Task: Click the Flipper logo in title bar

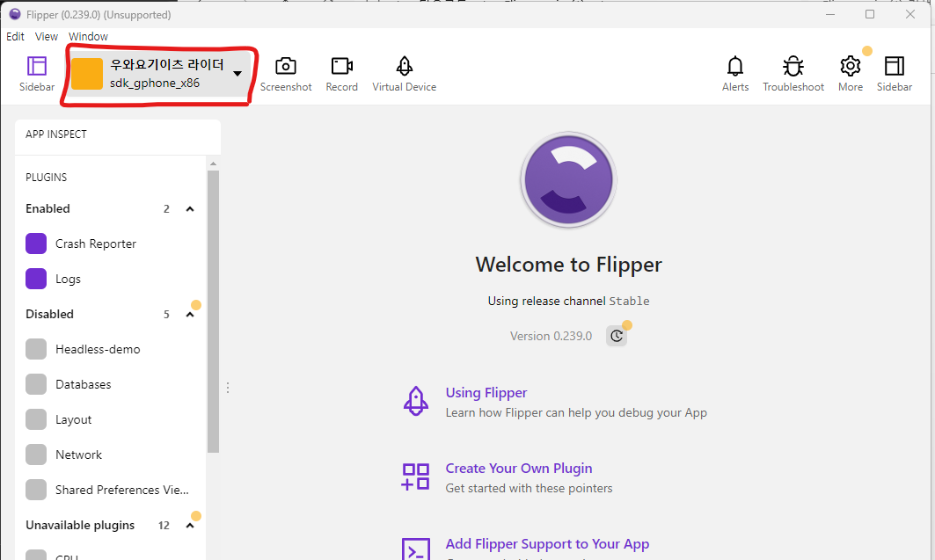Action: tap(15, 14)
